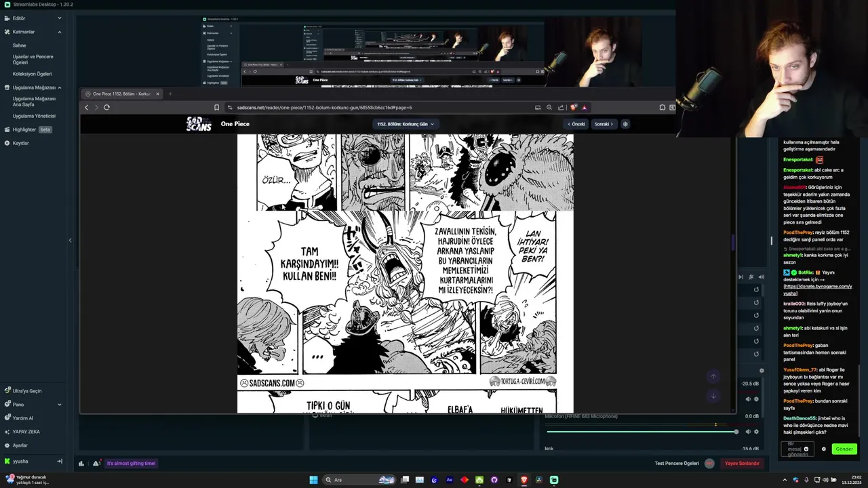Image resolution: width=868 pixels, height=488 pixels.
Task: Reload the sadscans.net page
Action: coord(106,107)
